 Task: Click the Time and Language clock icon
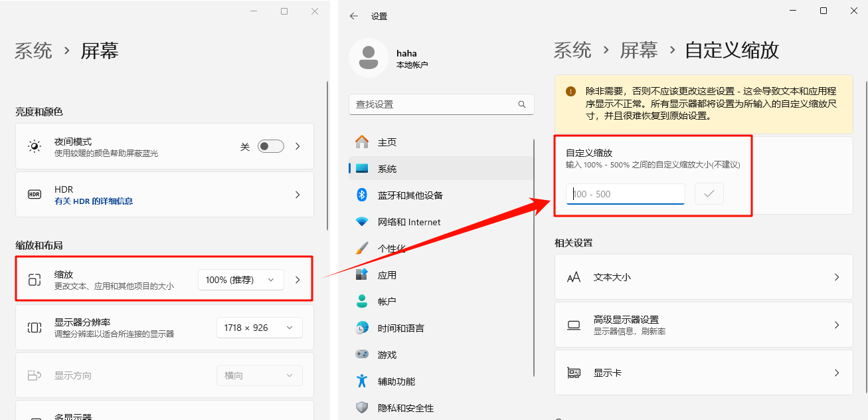[362, 328]
